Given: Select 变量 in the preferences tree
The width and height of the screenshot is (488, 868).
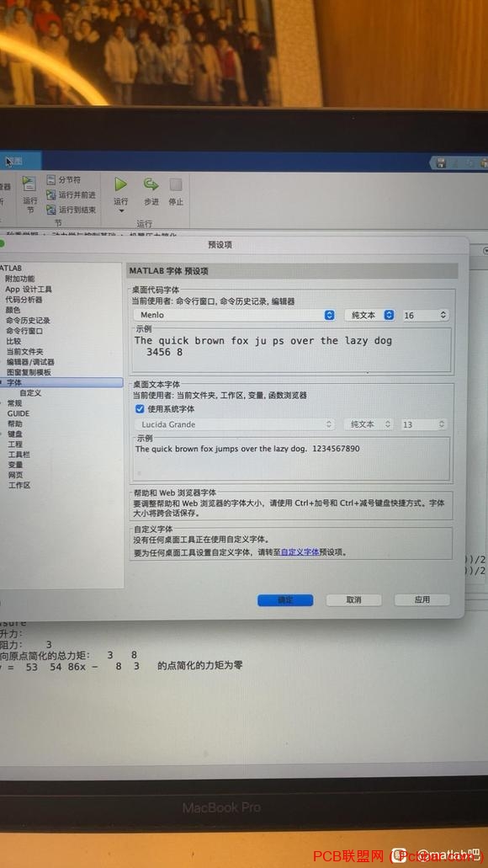Looking at the screenshot, I should pyautogui.click(x=15, y=465).
